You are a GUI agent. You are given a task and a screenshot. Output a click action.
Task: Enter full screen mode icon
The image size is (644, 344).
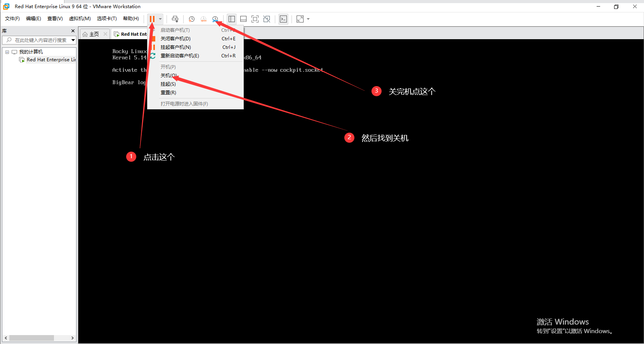pyautogui.click(x=255, y=19)
